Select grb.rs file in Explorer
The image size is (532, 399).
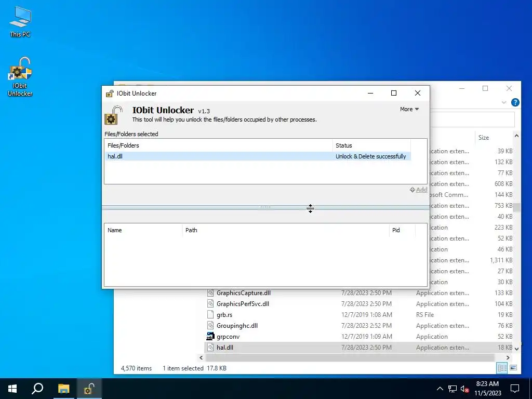click(x=224, y=314)
